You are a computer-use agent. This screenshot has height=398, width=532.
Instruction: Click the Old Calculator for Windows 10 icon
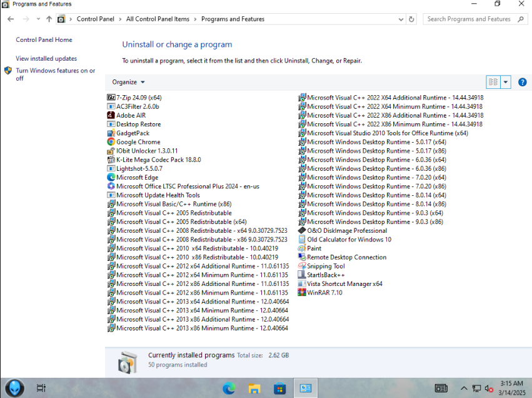coord(302,239)
